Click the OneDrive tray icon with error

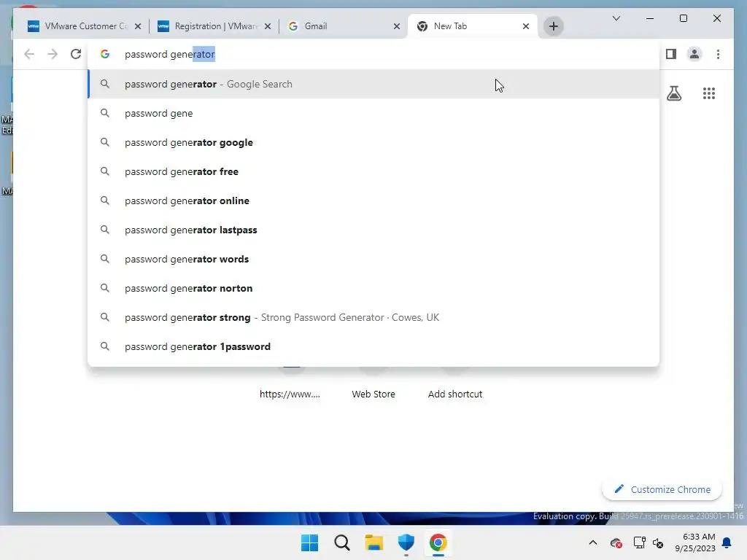(x=616, y=542)
